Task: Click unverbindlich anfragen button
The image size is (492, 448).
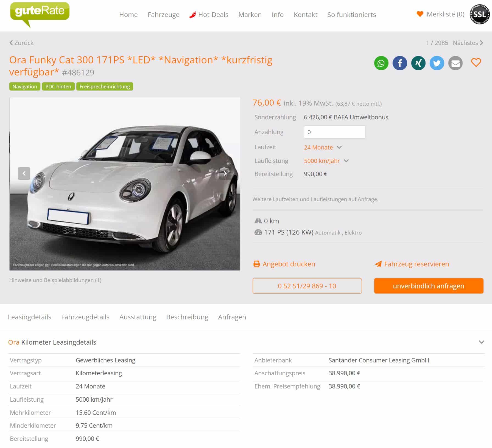Action: [429, 286]
